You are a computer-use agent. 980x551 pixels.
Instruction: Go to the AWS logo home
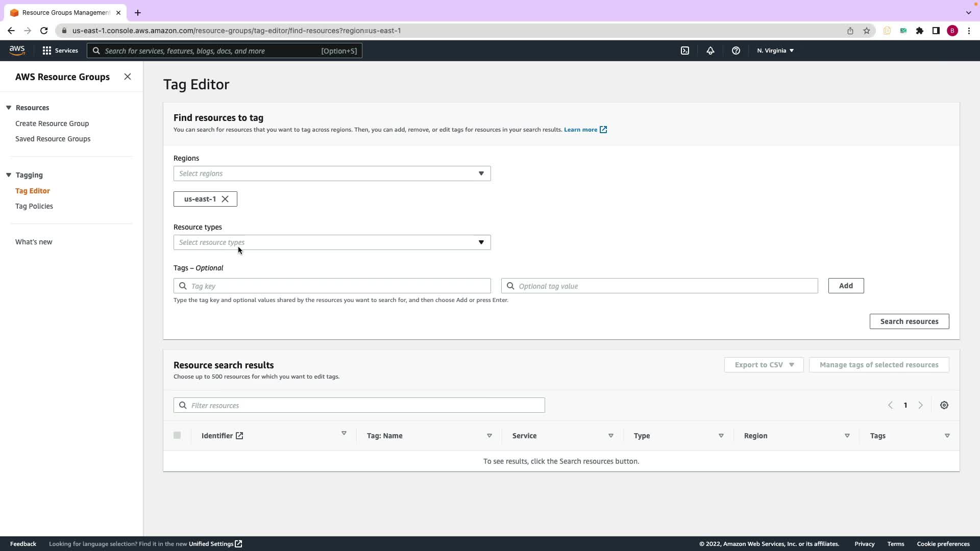point(17,50)
